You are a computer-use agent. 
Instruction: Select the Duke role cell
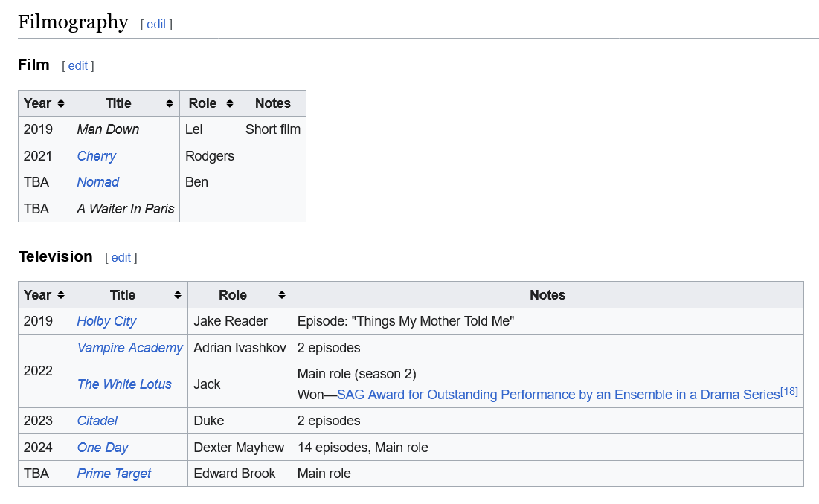[x=240, y=421]
